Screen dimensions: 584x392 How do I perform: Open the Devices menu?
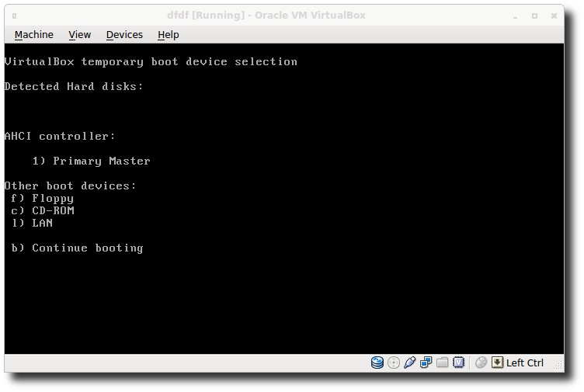tap(124, 35)
